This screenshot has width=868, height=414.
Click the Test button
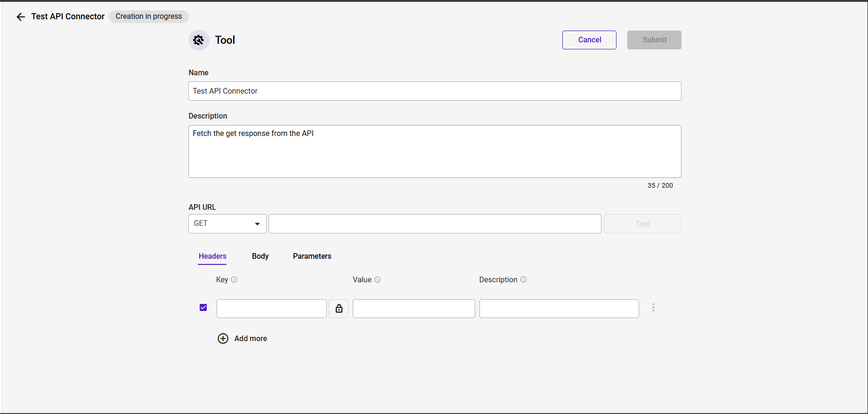coord(642,224)
